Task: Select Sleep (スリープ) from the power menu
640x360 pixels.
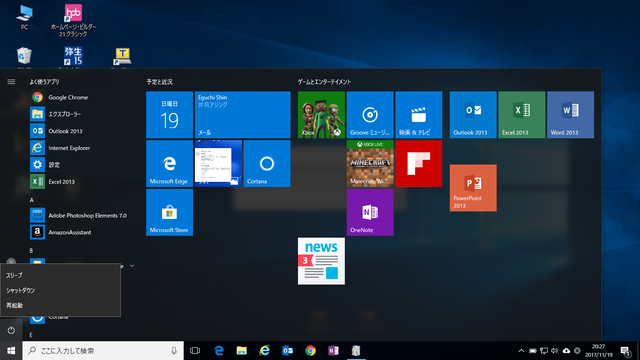Action: click(x=60, y=276)
